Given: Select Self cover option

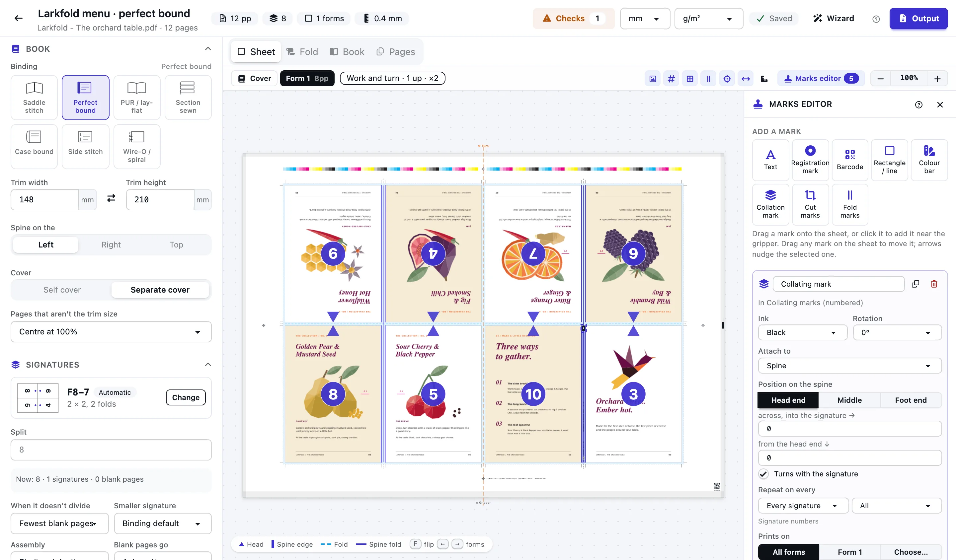Looking at the screenshot, I should click(62, 290).
